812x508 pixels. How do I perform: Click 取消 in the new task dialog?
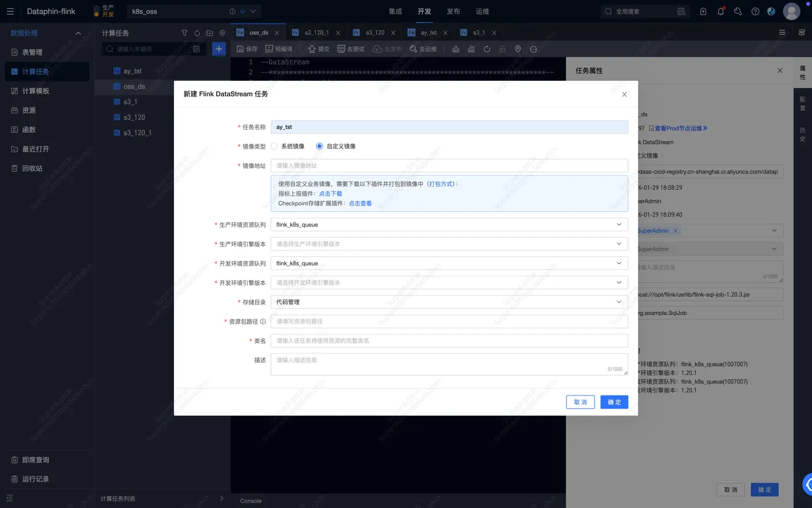(580, 402)
